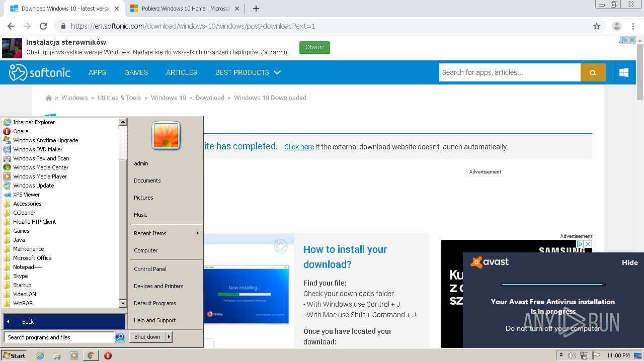Bookmark this page with the star icon

597,26
